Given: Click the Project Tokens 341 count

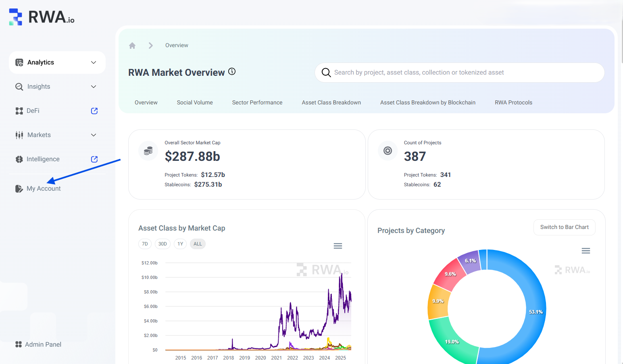Looking at the screenshot, I should (x=446, y=175).
